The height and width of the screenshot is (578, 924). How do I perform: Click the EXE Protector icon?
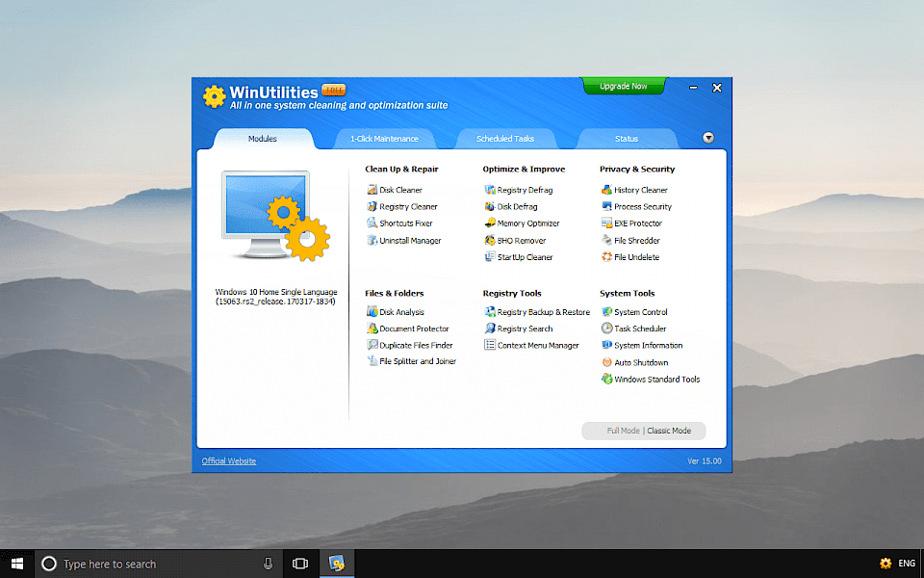pyautogui.click(x=606, y=223)
